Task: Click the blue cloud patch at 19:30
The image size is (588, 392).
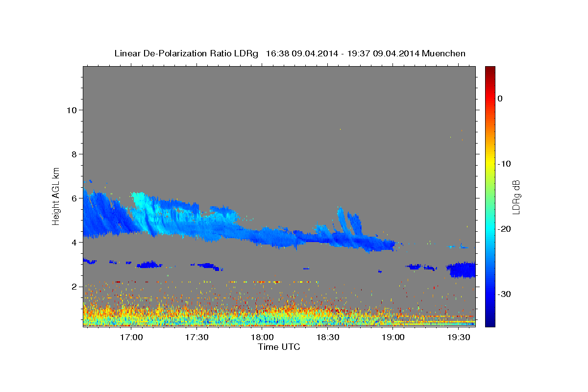Action: pos(461,269)
